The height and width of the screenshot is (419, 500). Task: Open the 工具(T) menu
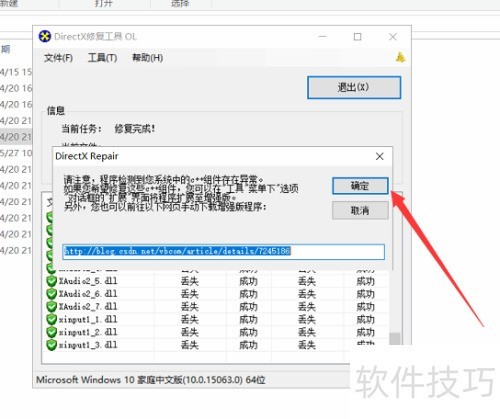pos(102,58)
